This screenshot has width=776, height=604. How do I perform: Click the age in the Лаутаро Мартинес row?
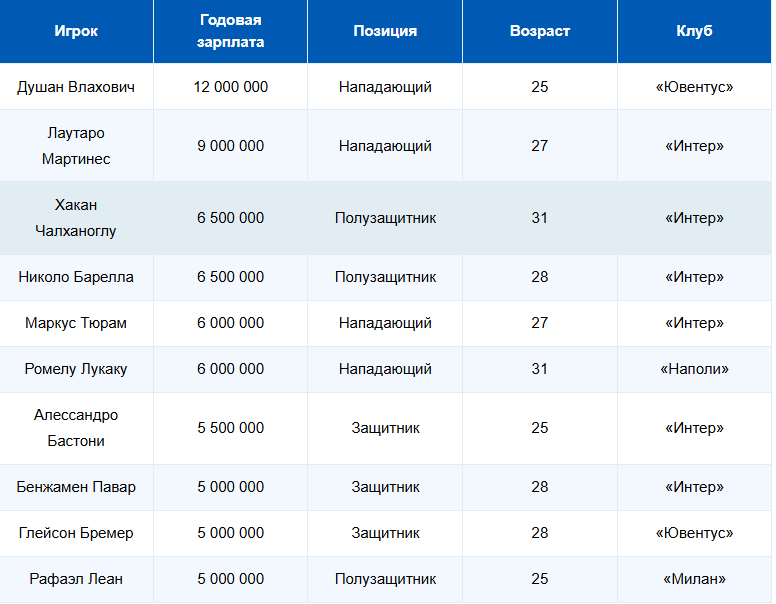click(x=540, y=146)
